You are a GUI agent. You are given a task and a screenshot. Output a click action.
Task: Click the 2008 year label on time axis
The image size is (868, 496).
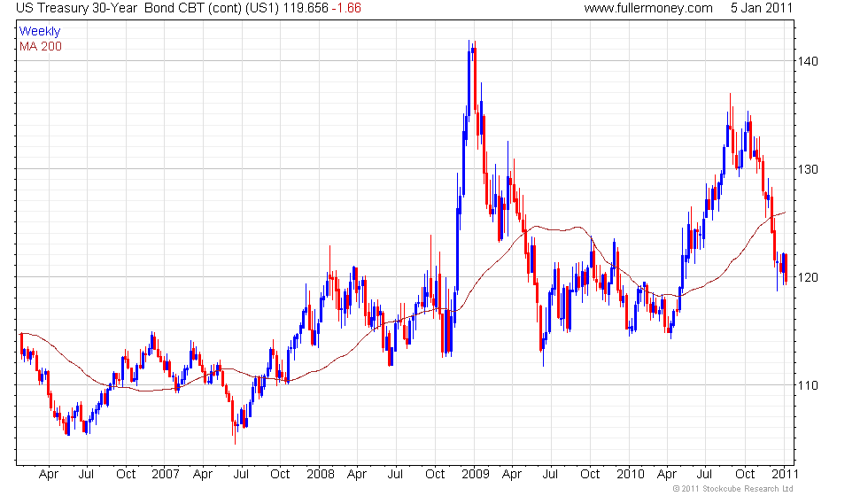(321, 475)
